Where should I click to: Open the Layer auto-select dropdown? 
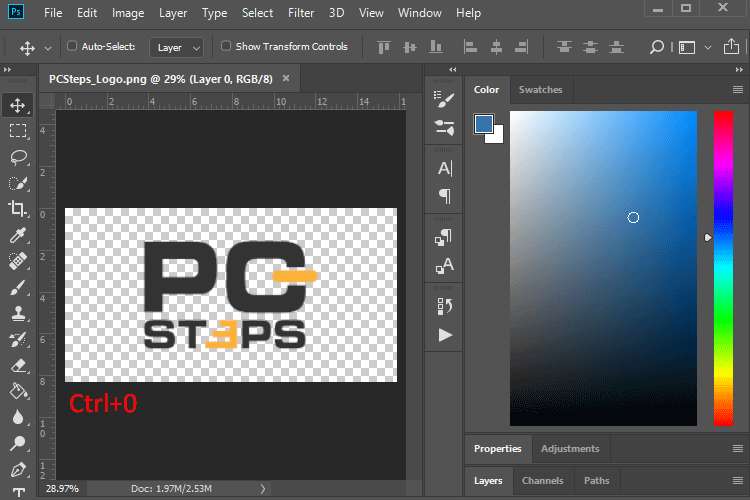click(x=178, y=47)
